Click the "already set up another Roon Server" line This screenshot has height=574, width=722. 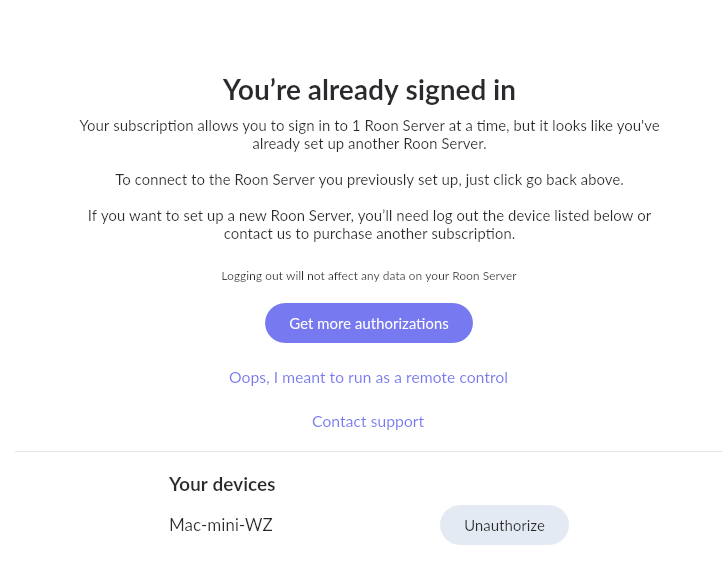click(369, 144)
